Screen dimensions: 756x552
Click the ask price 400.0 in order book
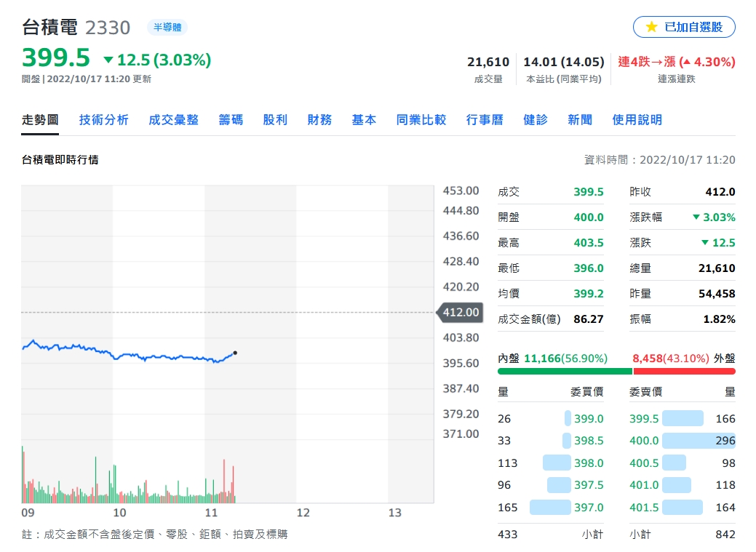point(644,441)
